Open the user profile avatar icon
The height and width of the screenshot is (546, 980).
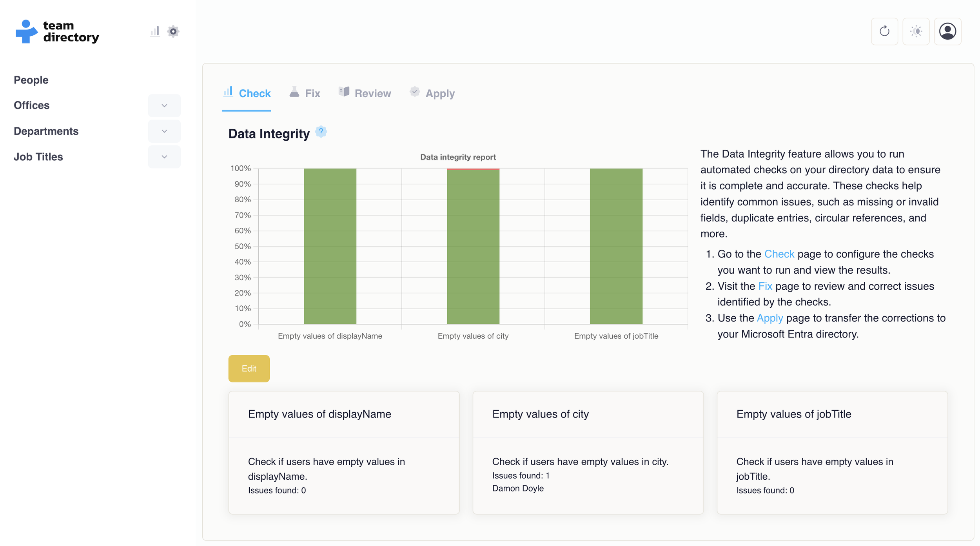(x=947, y=31)
